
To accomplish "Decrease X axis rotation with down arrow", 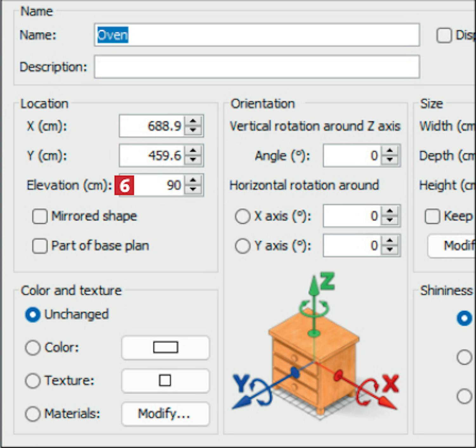I will point(390,220).
